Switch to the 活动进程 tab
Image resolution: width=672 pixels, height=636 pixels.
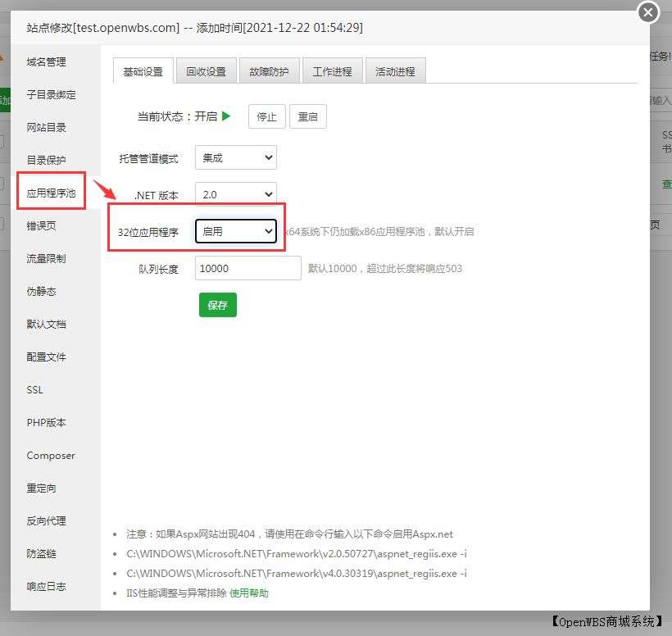pos(395,70)
